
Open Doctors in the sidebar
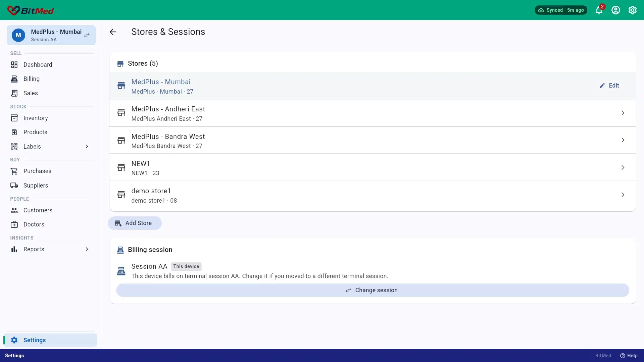pos(50,224)
